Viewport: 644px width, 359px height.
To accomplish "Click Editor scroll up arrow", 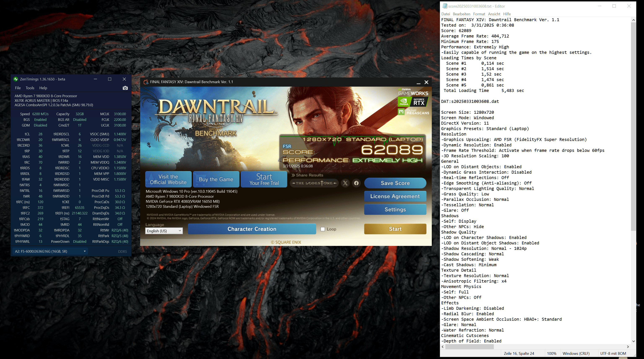I will 633,20.
